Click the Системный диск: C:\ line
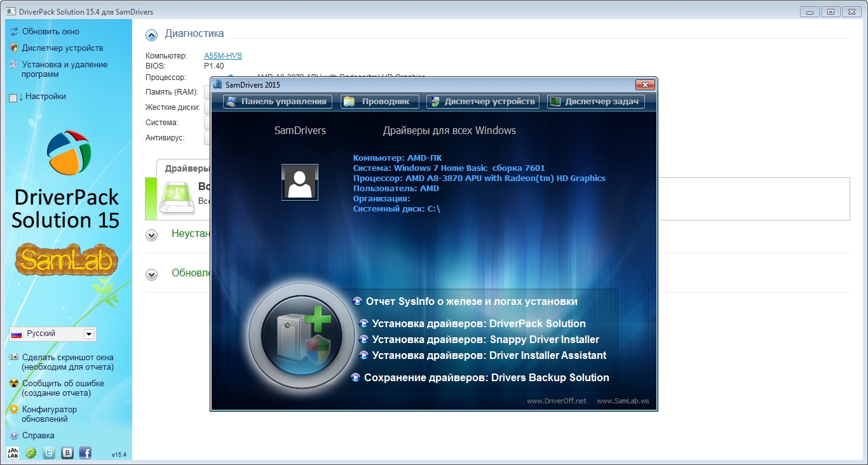Viewport: 868px width, 465px height. pyautogui.click(x=397, y=208)
